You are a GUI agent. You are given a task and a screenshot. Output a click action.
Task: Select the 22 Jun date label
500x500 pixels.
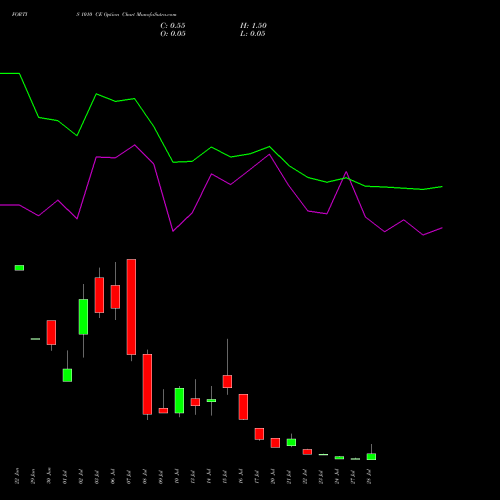[x=17, y=476]
